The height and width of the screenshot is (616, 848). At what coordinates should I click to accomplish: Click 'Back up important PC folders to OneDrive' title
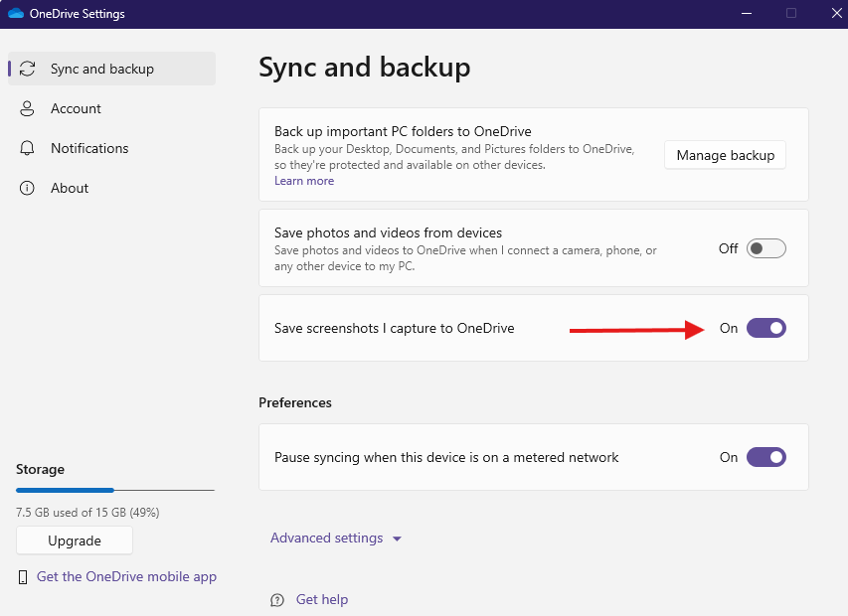(x=403, y=131)
